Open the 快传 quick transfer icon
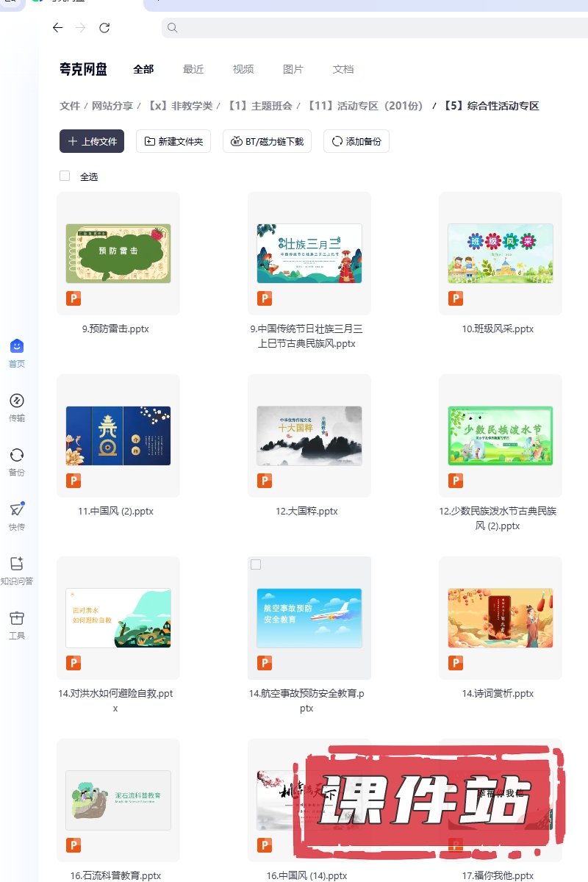Viewport: 588px width, 882px height. [16, 510]
